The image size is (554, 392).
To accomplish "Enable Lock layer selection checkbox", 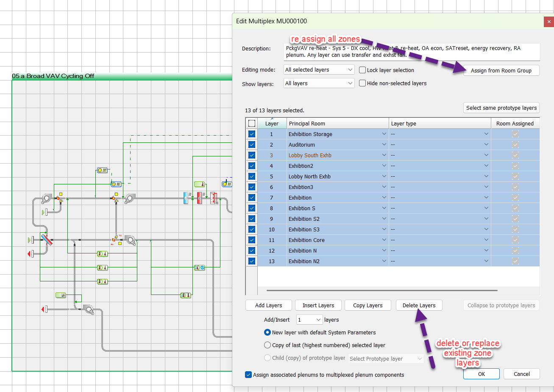I will (x=362, y=70).
